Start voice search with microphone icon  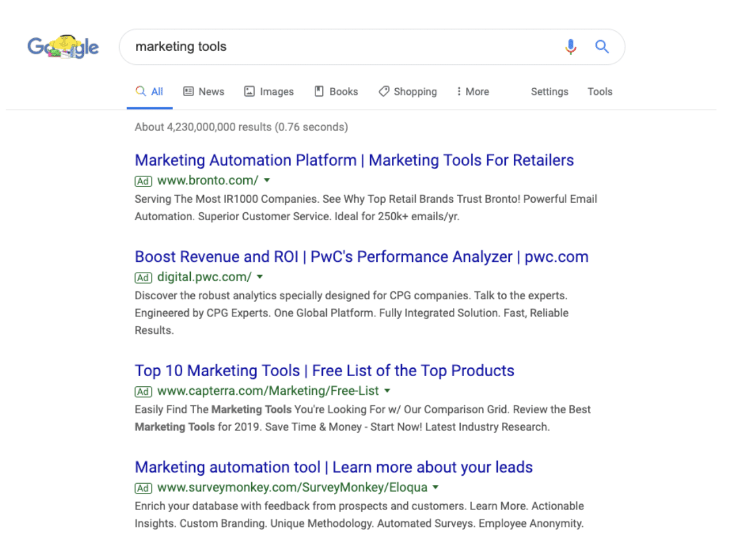571,47
